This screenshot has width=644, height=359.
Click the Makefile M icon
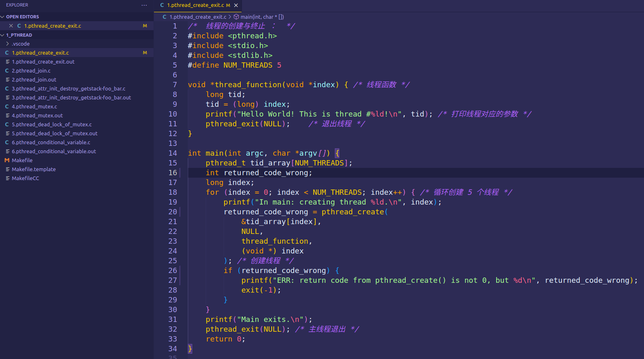pos(7,161)
